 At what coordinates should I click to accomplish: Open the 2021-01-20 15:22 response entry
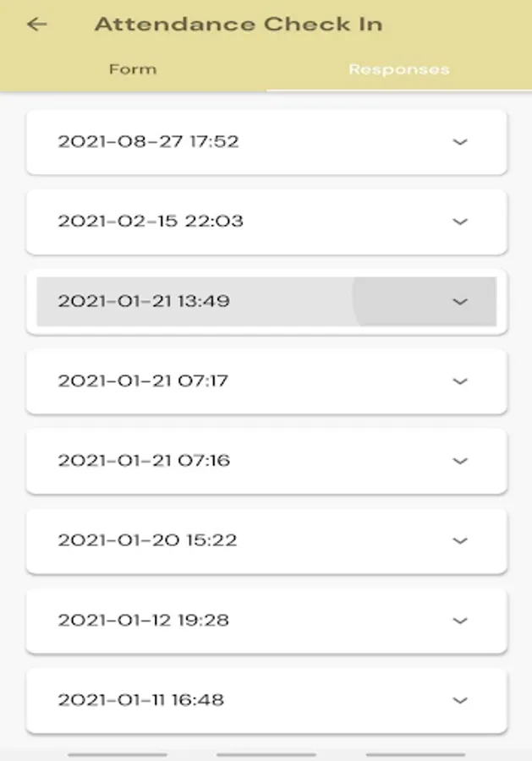(x=266, y=540)
